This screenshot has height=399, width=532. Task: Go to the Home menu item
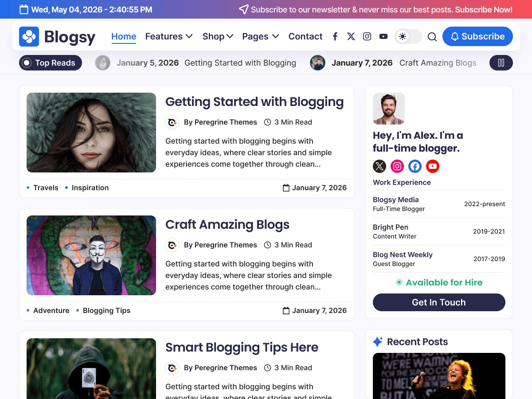124,36
